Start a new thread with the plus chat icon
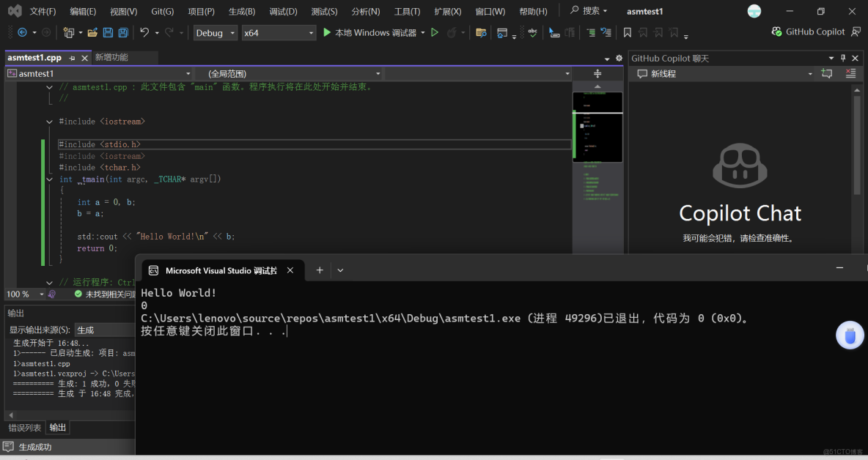 click(826, 73)
